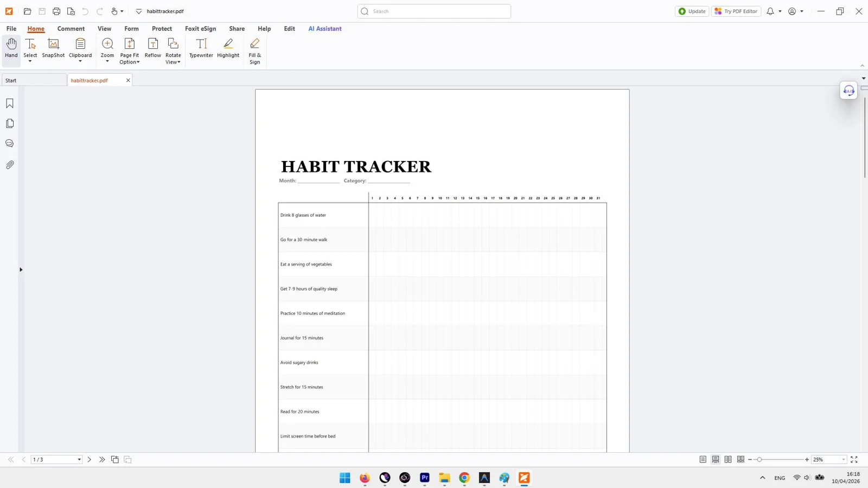Image resolution: width=868 pixels, height=488 pixels.
Task: Open Fill & Sign
Action: tap(255, 51)
